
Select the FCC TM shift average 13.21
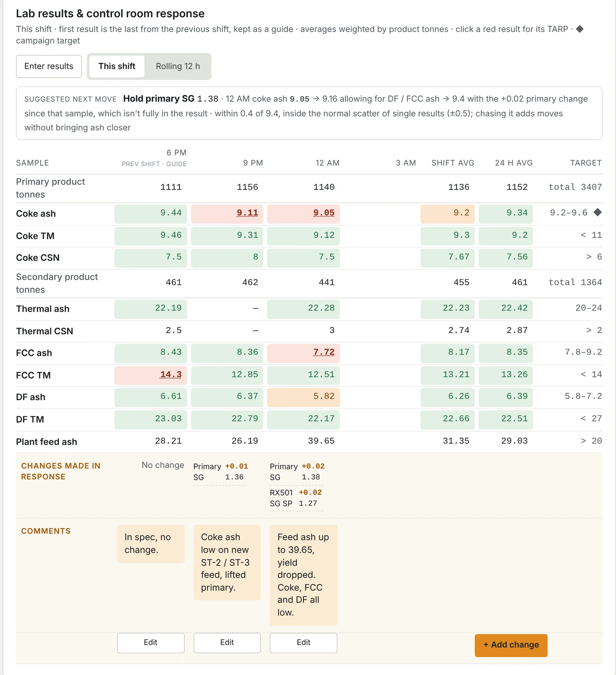tap(447, 375)
